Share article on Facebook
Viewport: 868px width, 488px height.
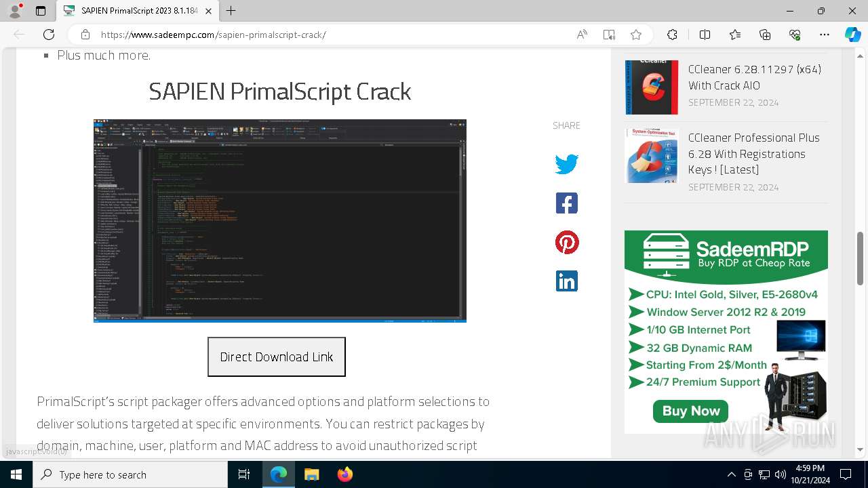pyautogui.click(x=566, y=203)
